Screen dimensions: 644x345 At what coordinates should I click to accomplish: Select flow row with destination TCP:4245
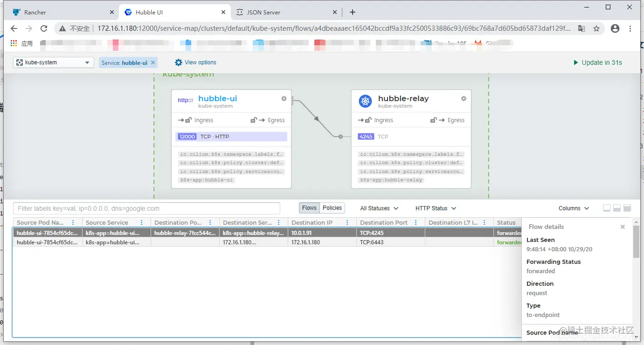267,233
